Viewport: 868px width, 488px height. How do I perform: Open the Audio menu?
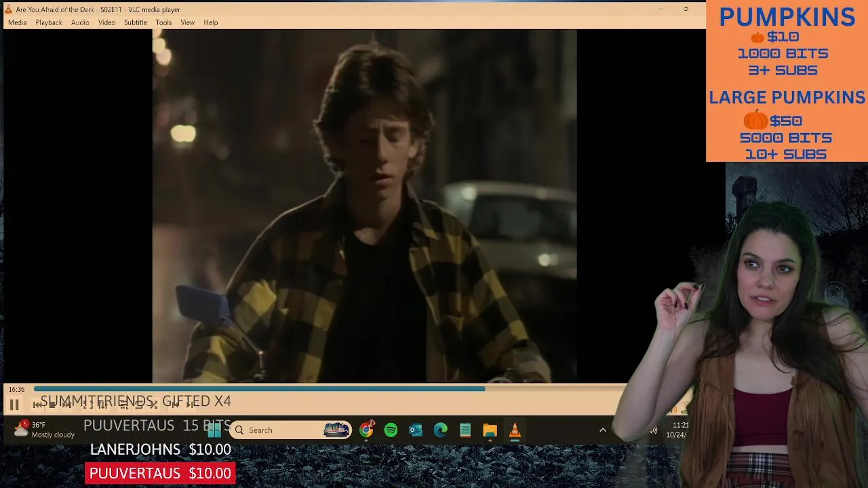pyautogui.click(x=80, y=22)
